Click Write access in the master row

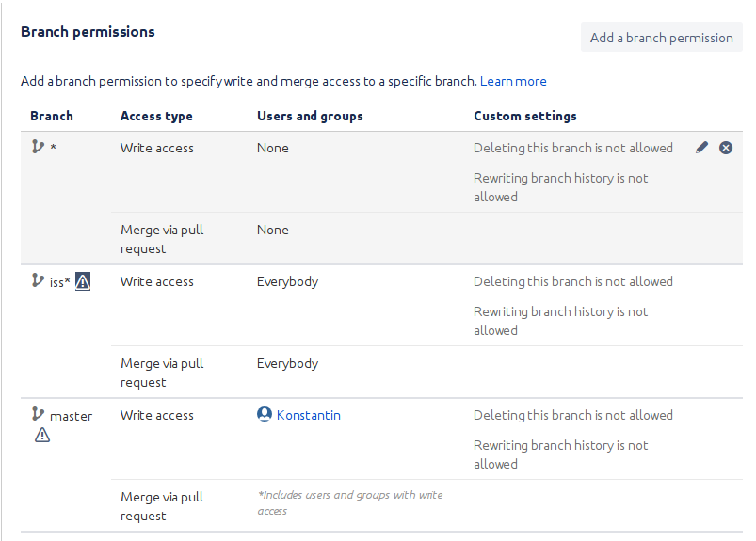(x=156, y=415)
